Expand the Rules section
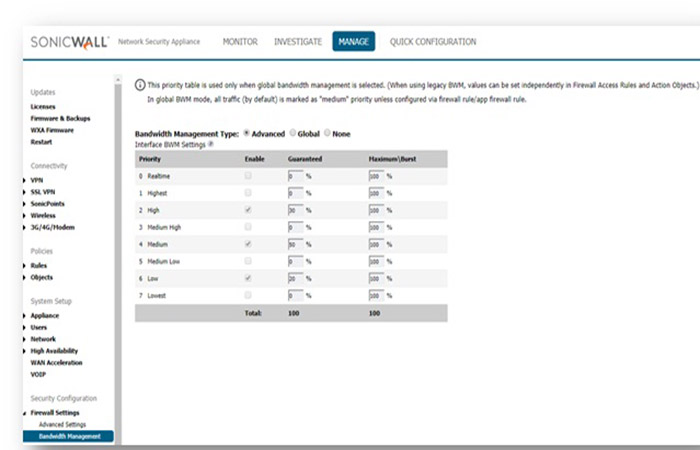 [24, 266]
